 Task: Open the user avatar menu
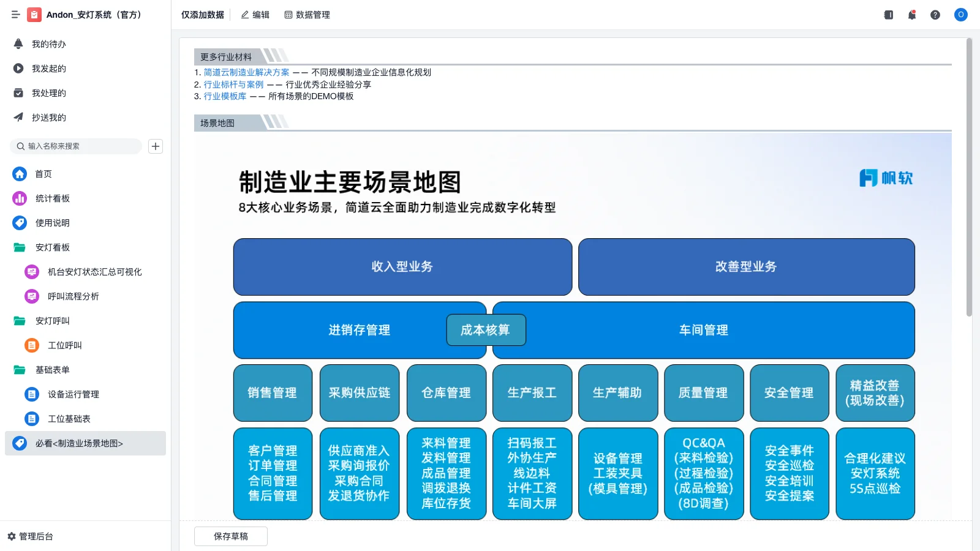[960, 15]
